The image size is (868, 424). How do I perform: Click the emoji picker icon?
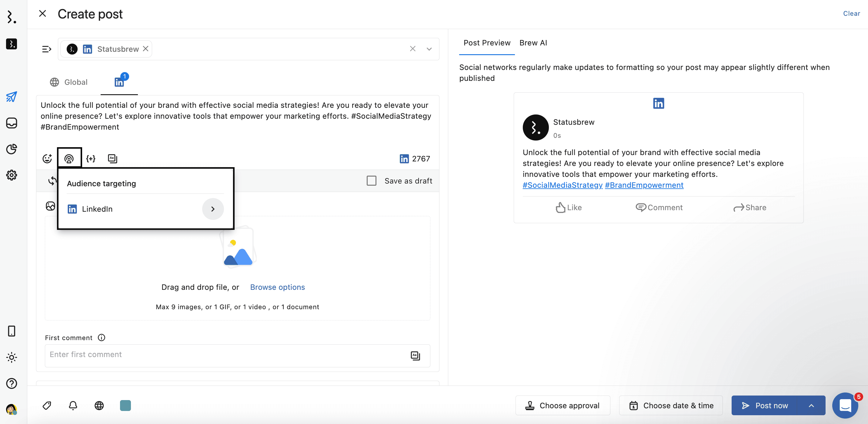pos(47,159)
